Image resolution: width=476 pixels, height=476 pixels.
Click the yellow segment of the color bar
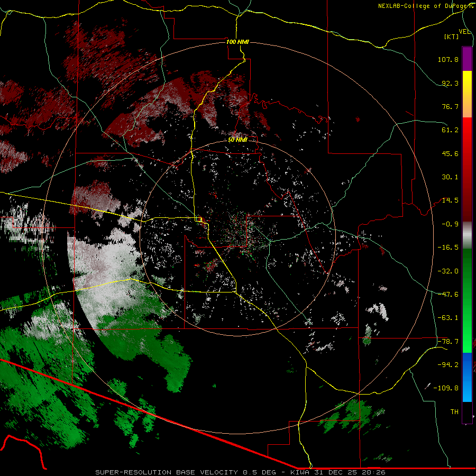point(467,83)
